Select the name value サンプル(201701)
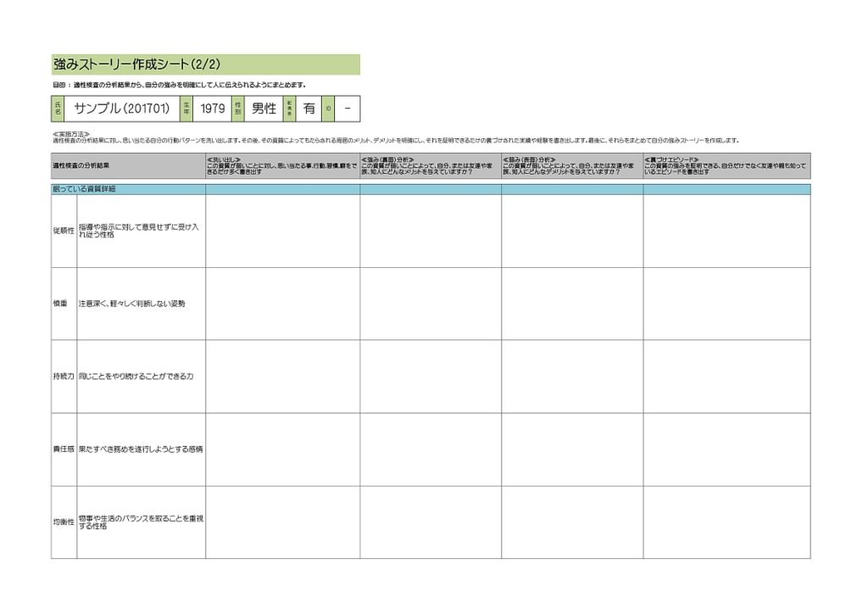This screenshot has height=614, width=868. pos(122,109)
